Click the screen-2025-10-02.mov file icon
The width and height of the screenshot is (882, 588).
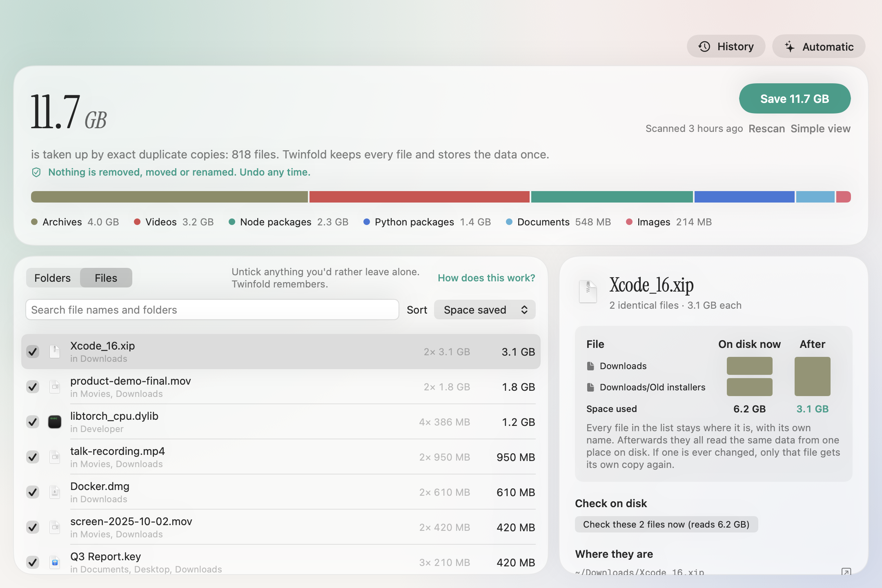click(55, 527)
